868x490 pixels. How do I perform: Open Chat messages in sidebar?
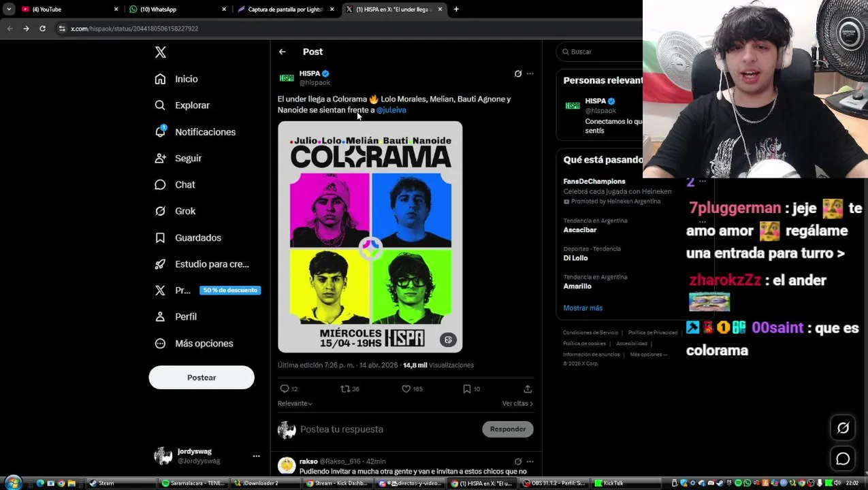(x=175, y=185)
